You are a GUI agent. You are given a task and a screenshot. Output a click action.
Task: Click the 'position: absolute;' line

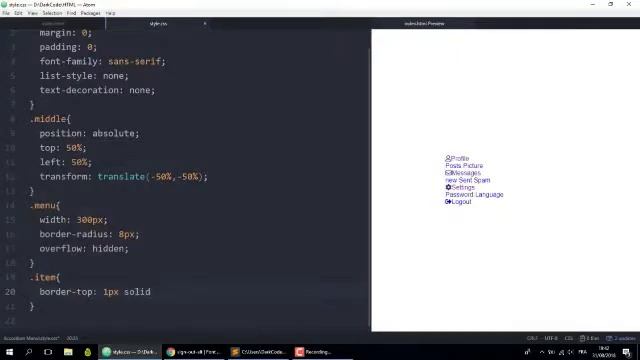click(89, 133)
